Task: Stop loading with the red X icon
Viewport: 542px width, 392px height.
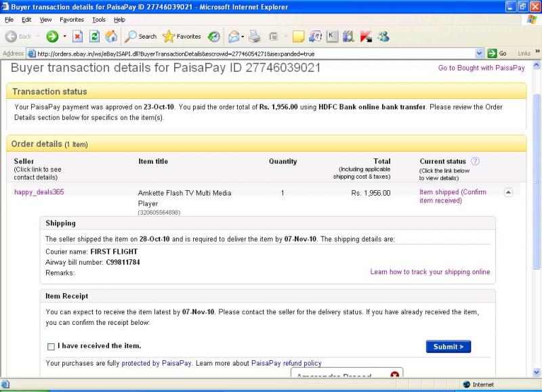Action: 77,37
